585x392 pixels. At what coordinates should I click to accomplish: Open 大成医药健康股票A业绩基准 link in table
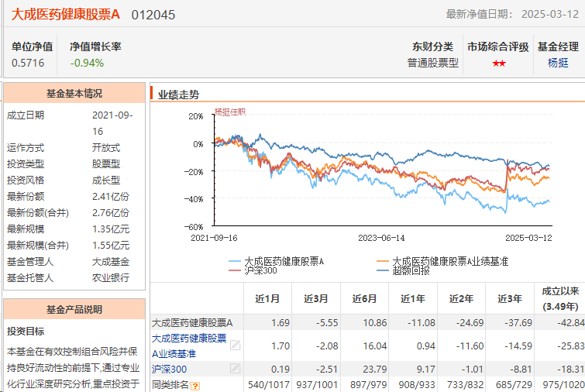(x=189, y=346)
